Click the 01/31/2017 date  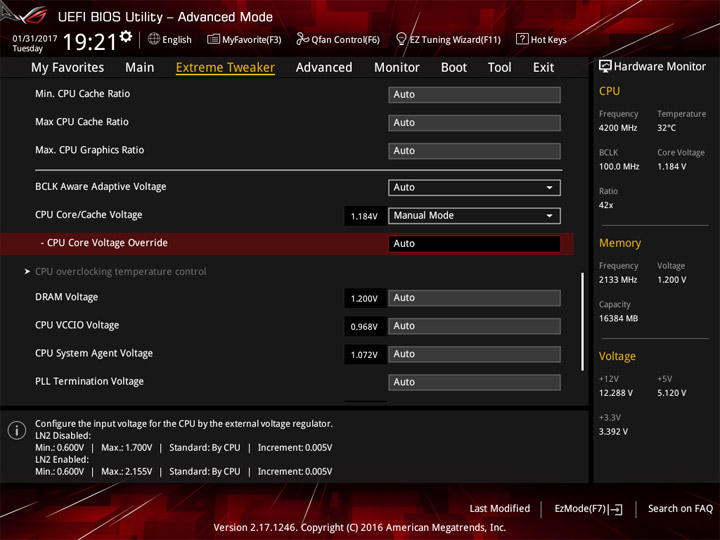(x=35, y=39)
